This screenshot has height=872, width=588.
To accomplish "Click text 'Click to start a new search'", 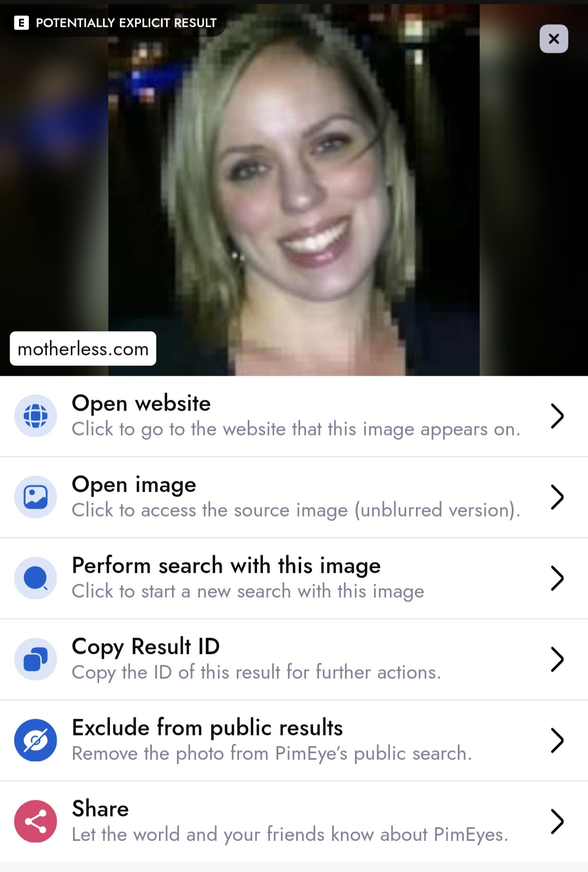I will coord(248,591).
